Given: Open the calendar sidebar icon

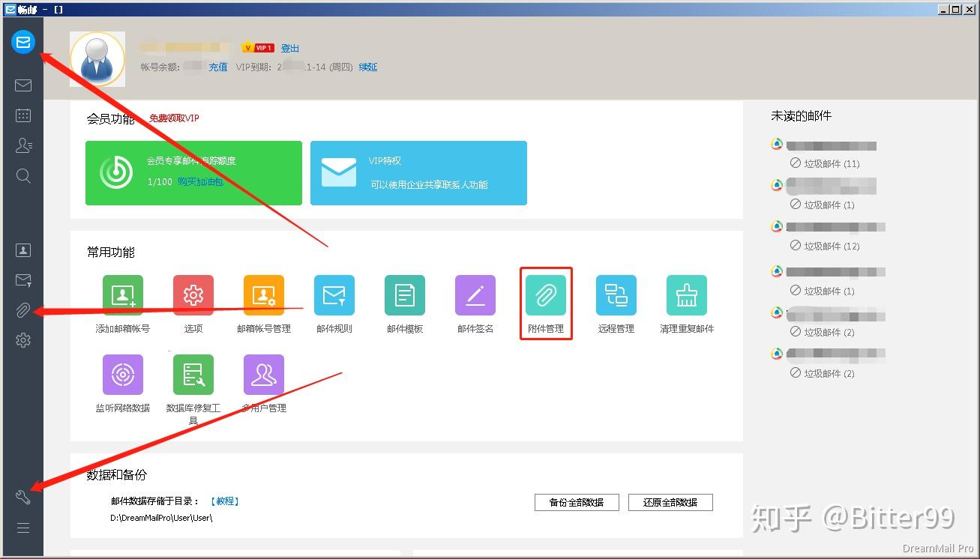Looking at the screenshot, I should coord(23,115).
